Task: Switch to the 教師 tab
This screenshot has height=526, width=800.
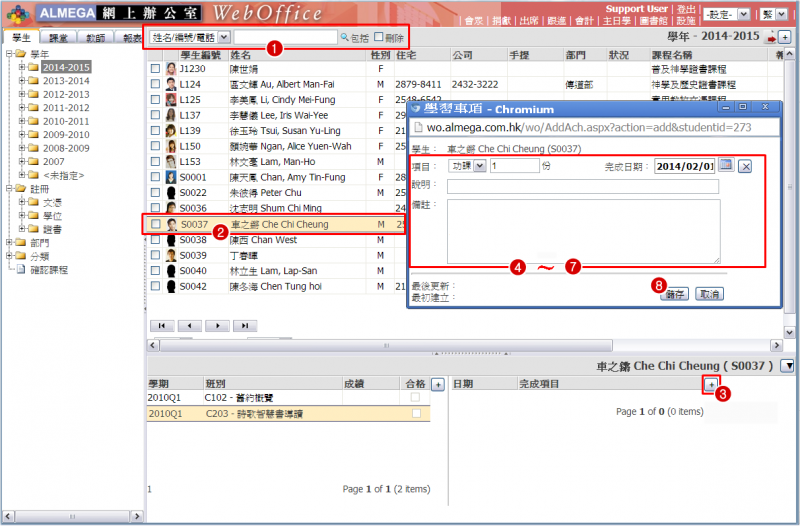Action: coord(95,38)
